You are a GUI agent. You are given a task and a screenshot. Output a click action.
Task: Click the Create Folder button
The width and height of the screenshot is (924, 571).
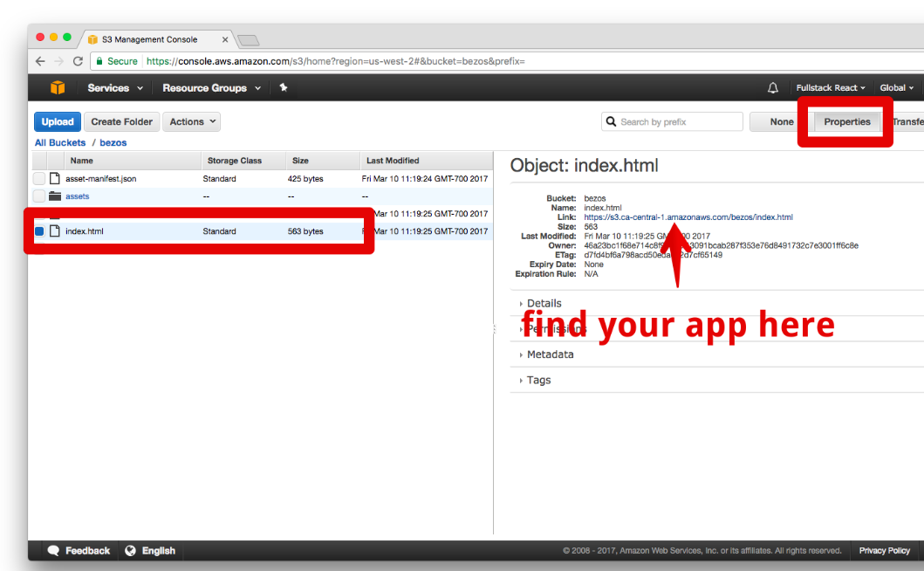[x=121, y=121]
